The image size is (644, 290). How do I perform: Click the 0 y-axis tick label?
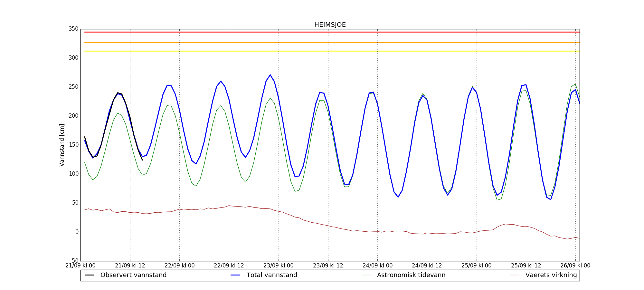coord(77,232)
